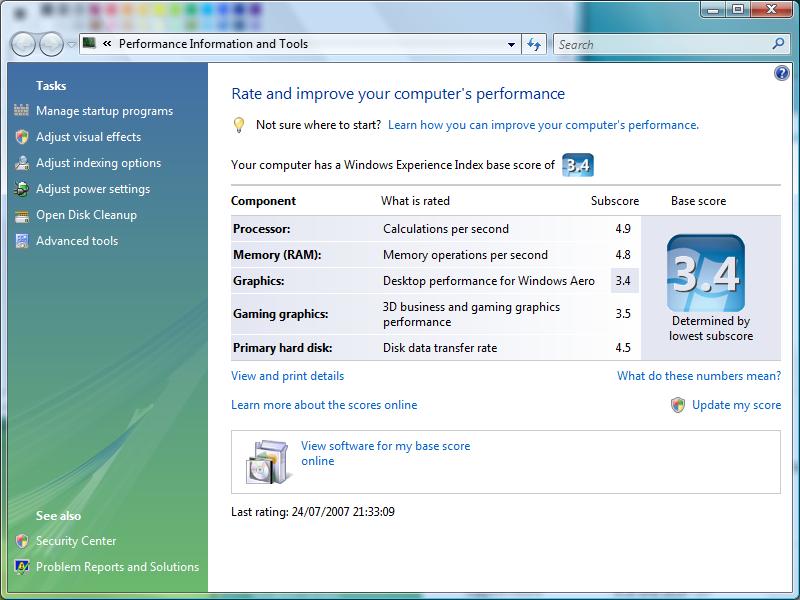The height and width of the screenshot is (600, 800).
Task: Click What do these numbers mean?
Action: tap(699, 376)
